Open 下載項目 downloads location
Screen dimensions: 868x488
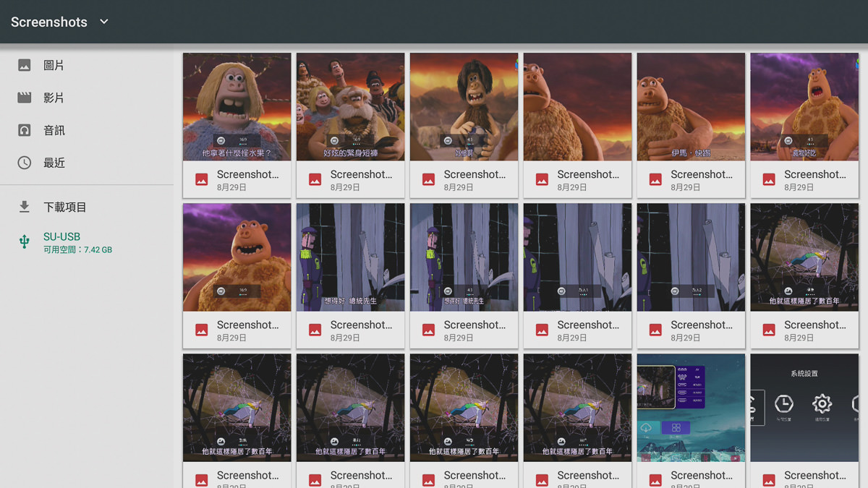[87, 207]
